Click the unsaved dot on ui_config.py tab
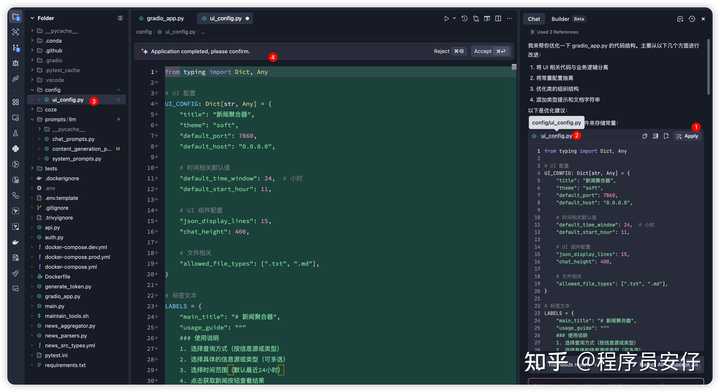 click(248, 19)
